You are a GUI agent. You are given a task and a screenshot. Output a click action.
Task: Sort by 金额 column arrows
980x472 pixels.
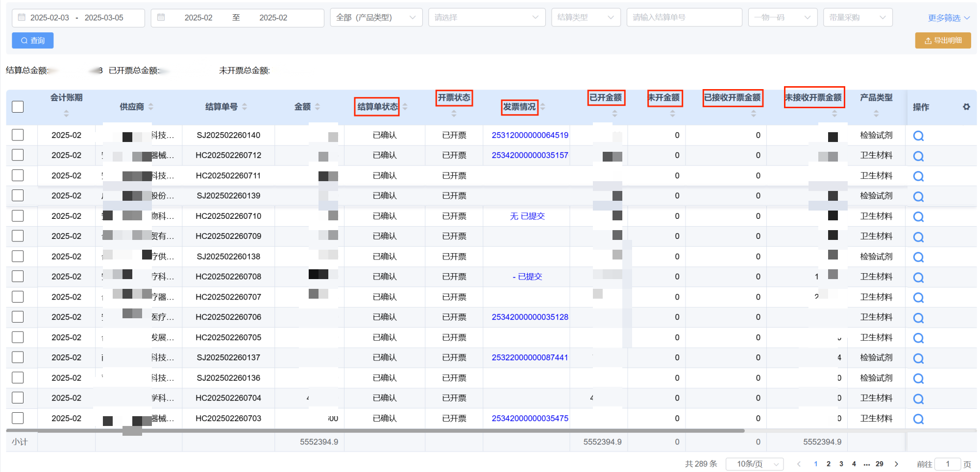[x=318, y=107]
